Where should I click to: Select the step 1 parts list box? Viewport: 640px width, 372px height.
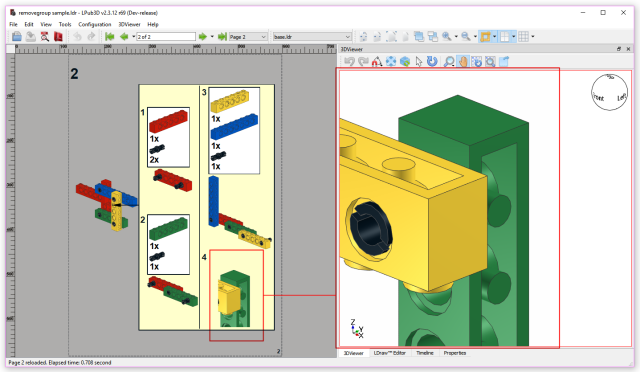(x=168, y=137)
